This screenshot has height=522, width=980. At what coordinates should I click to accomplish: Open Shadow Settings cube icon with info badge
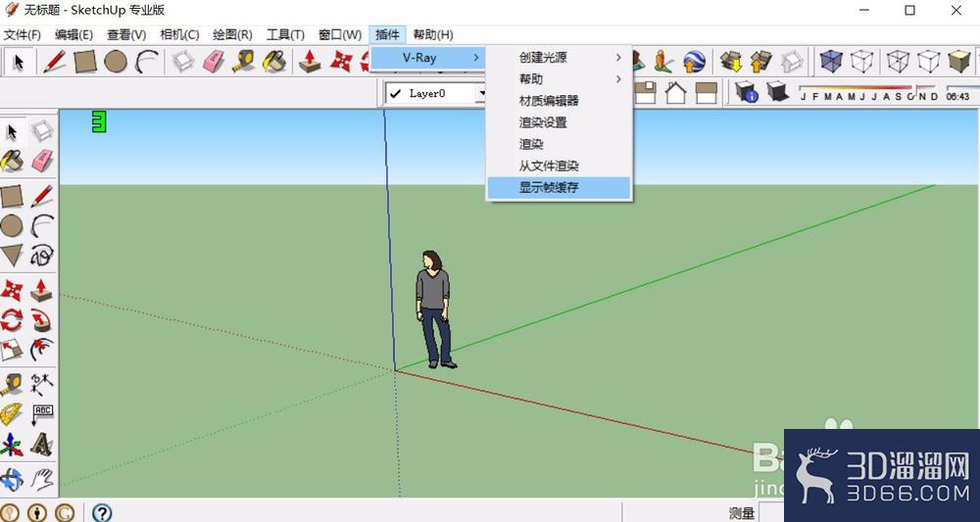pos(746,92)
